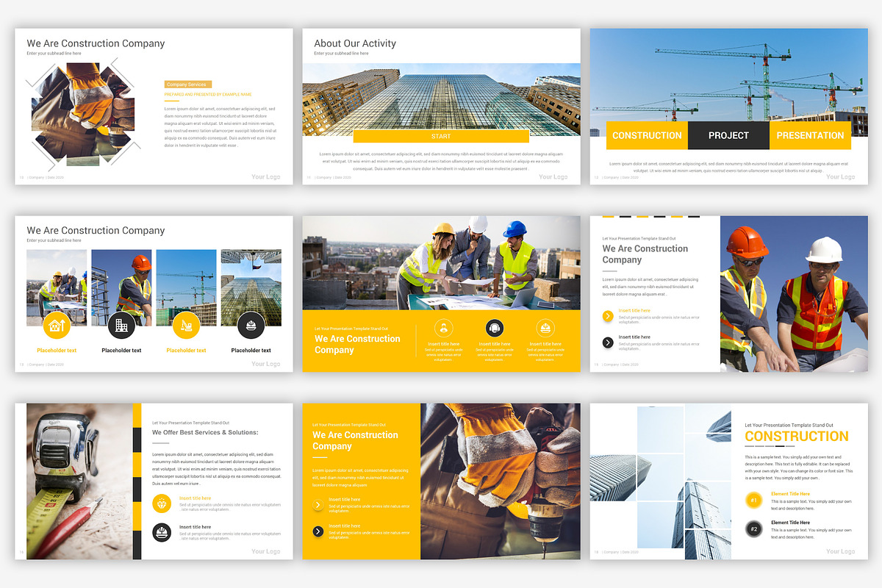
Task: Click 'Your Logo' on the tape measure slide
Action: coord(265,551)
